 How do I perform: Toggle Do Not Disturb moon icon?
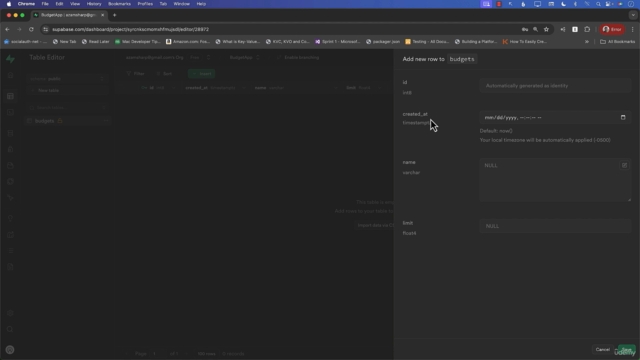(563, 4)
